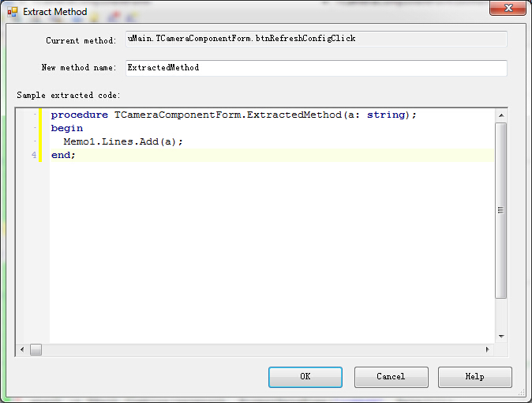Click the 'Memo1.Lines.Add(a);' code line
This screenshot has height=403, width=532.
[123, 141]
